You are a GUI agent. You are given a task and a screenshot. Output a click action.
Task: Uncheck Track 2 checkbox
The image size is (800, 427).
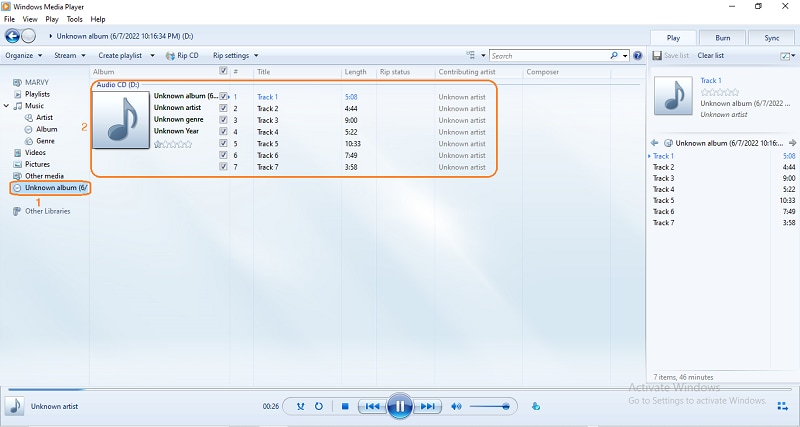pos(223,108)
